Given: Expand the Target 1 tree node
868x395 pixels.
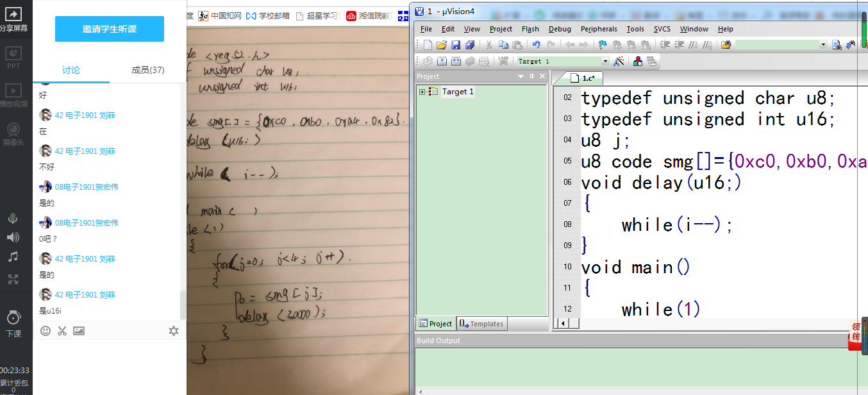Looking at the screenshot, I should [422, 92].
